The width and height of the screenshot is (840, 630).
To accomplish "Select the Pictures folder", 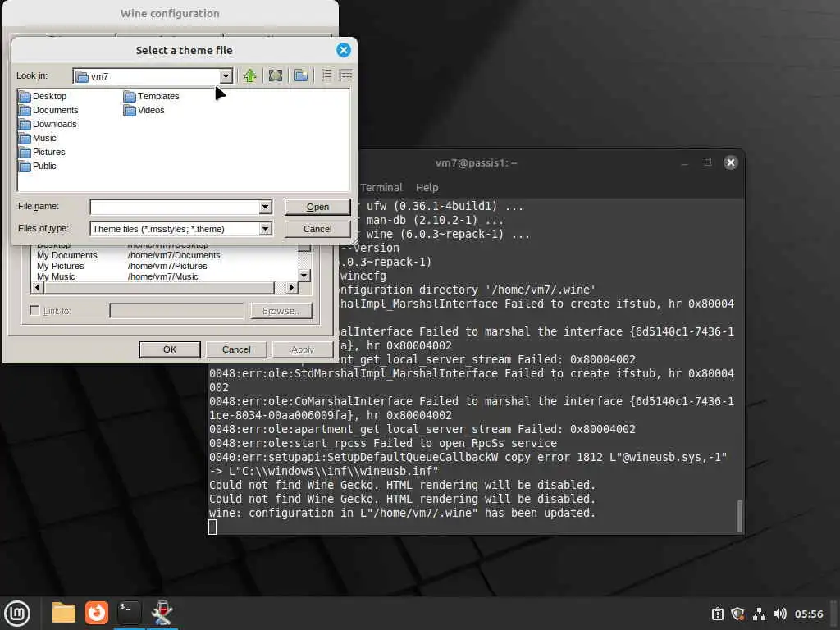I will pyautogui.click(x=43, y=152).
